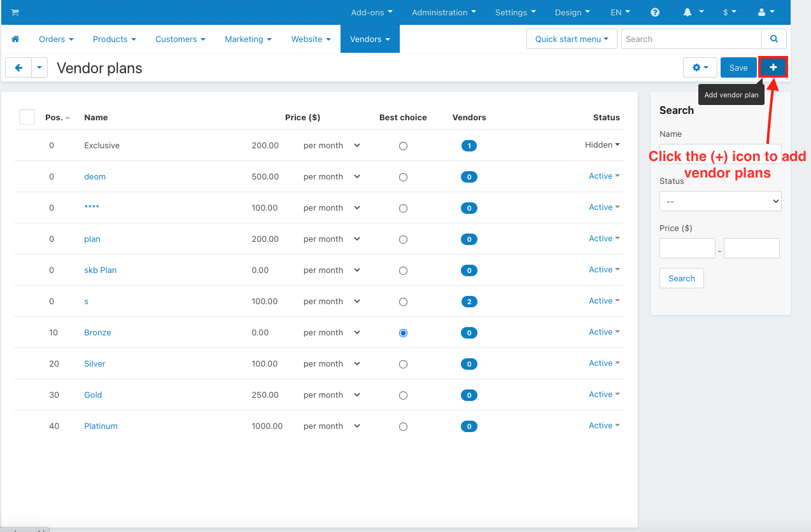Open the Marketing menu
Image resolution: width=811 pixels, height=532 pixels.
[248, 39]
